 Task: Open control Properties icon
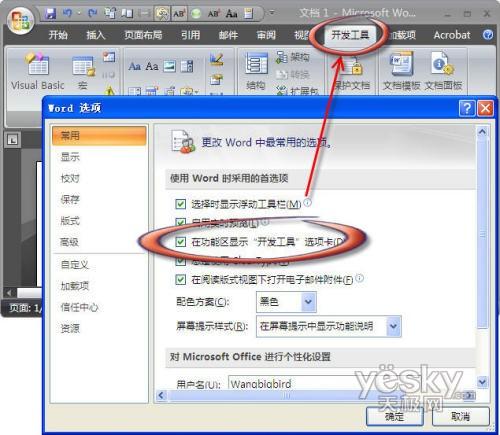216,79
